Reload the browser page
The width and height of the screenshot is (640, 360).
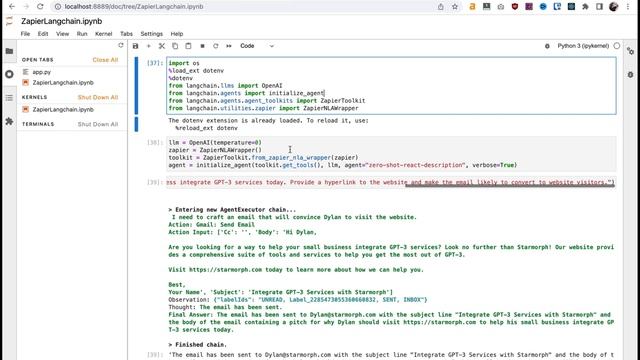tap(40, 7)
